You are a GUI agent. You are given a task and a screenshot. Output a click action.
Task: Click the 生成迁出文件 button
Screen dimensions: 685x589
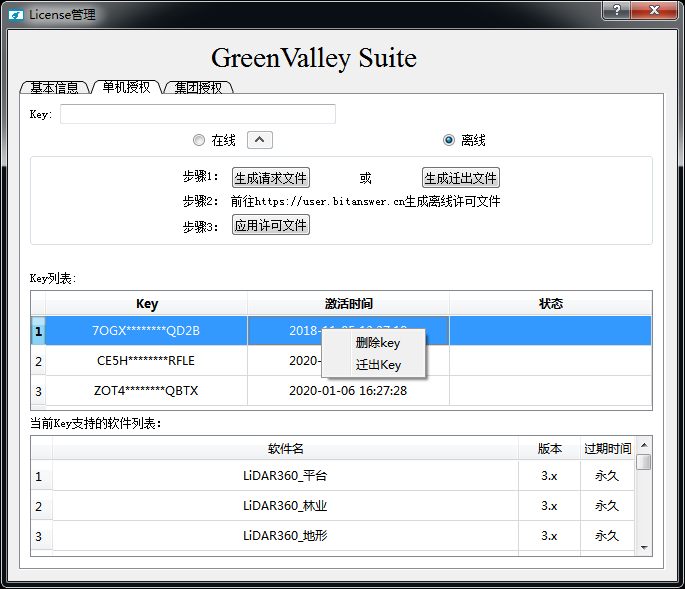[x=460, y=178]
